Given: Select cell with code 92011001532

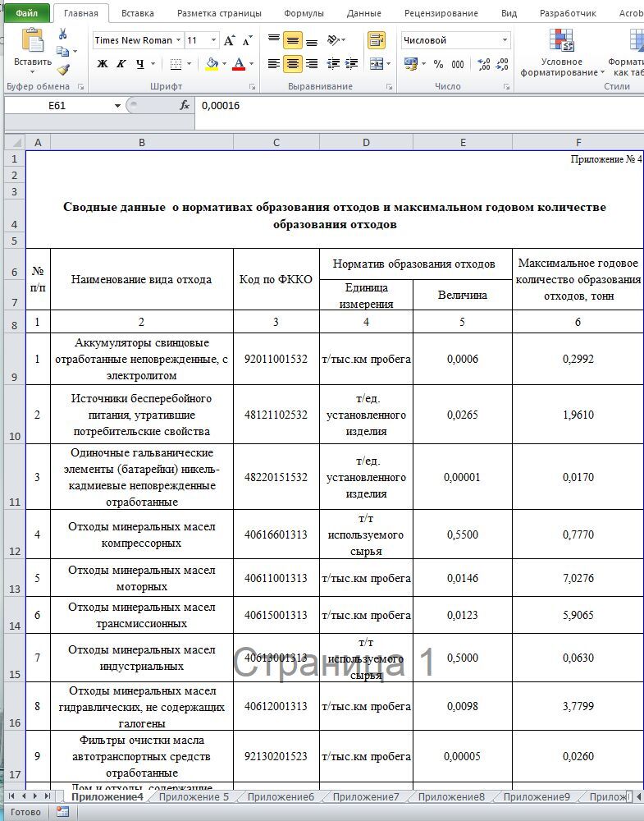Looking at the screenshot, I should [276, 360].
